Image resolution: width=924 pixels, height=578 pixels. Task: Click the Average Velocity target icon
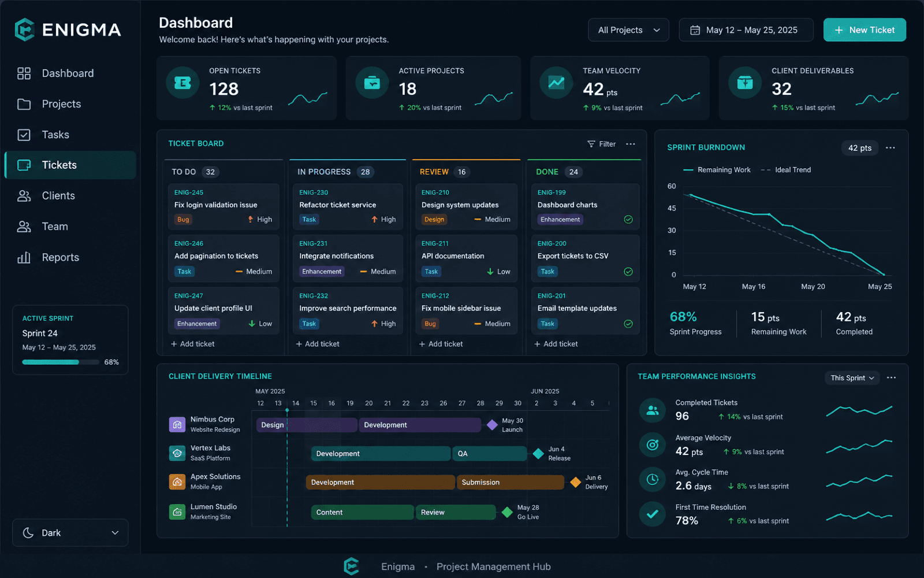point(653,445)
